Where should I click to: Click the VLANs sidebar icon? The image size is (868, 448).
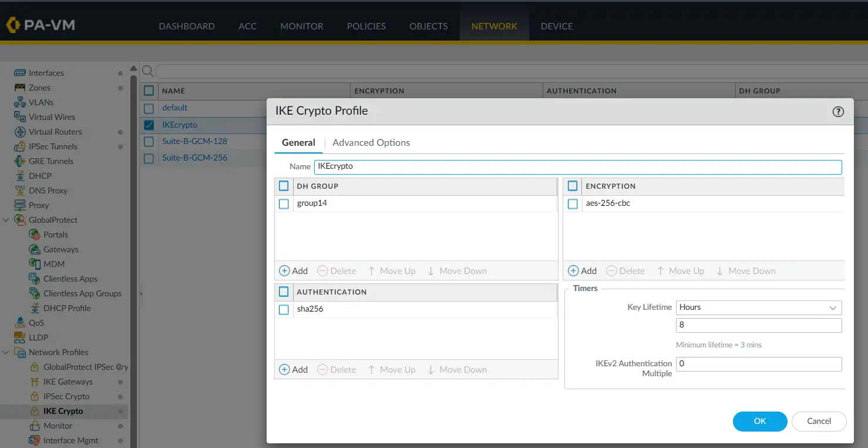tap(20, 102)
